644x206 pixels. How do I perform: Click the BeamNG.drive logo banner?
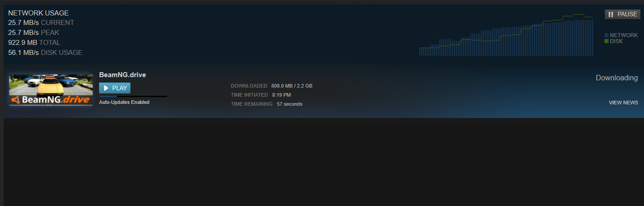51,100
